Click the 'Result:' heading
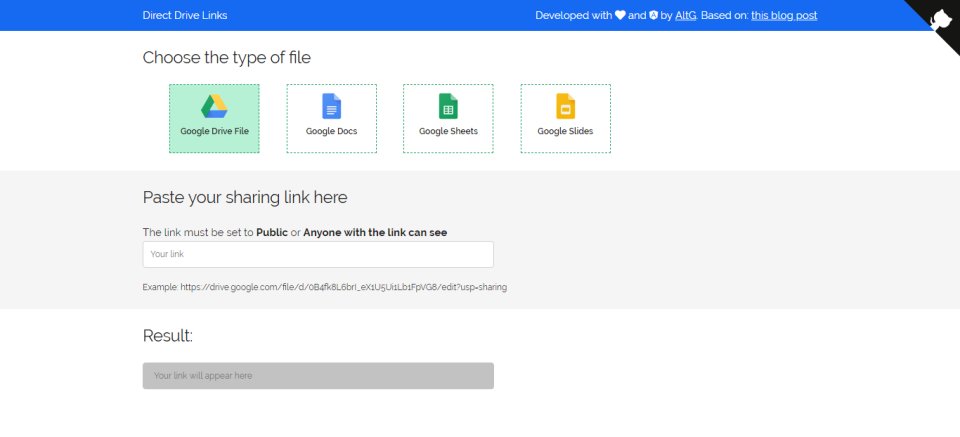The width and height of the screenshot is (960, 437). click(x=168, y=335)
